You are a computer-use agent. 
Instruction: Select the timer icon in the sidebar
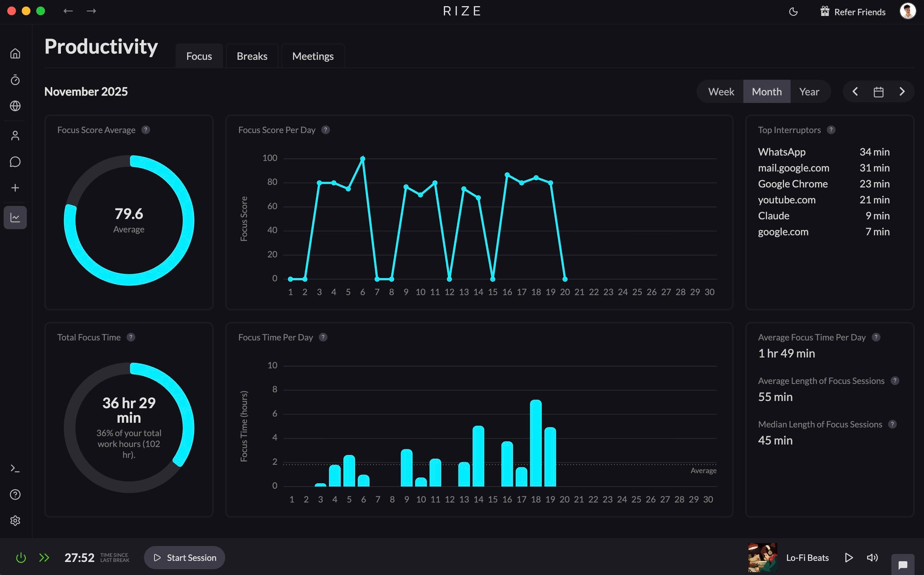pos(15,80)
